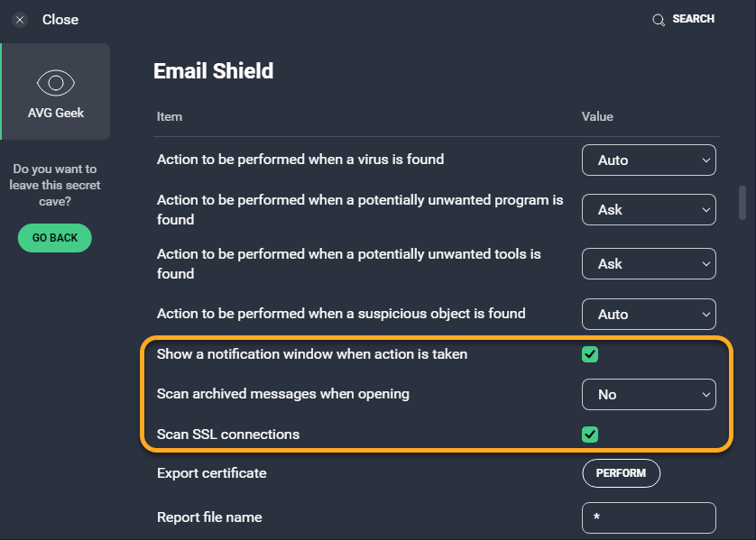
Task: Click the vertical scrollbar thumb
Action: tap(742, 202)
